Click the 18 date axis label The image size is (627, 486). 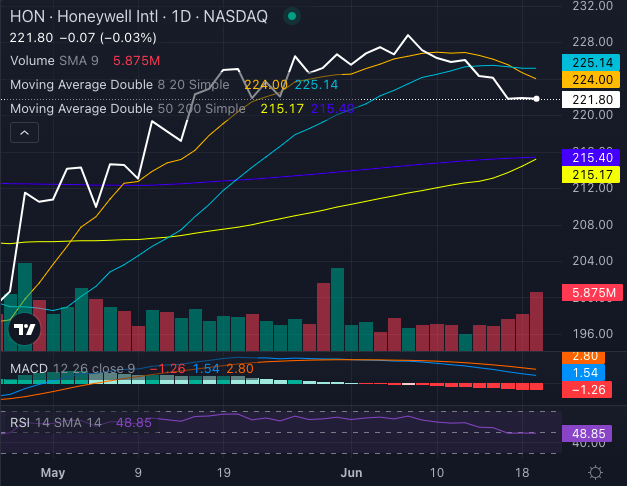tap(522, 473)
